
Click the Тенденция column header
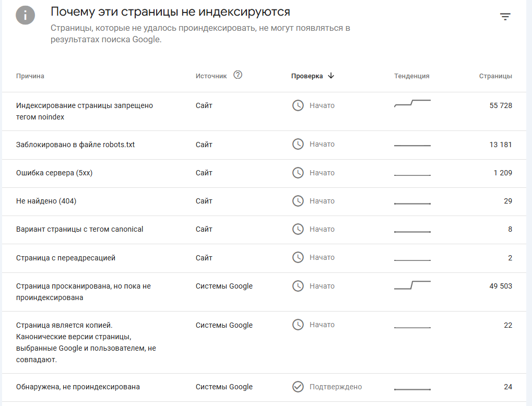click(411, 76)
